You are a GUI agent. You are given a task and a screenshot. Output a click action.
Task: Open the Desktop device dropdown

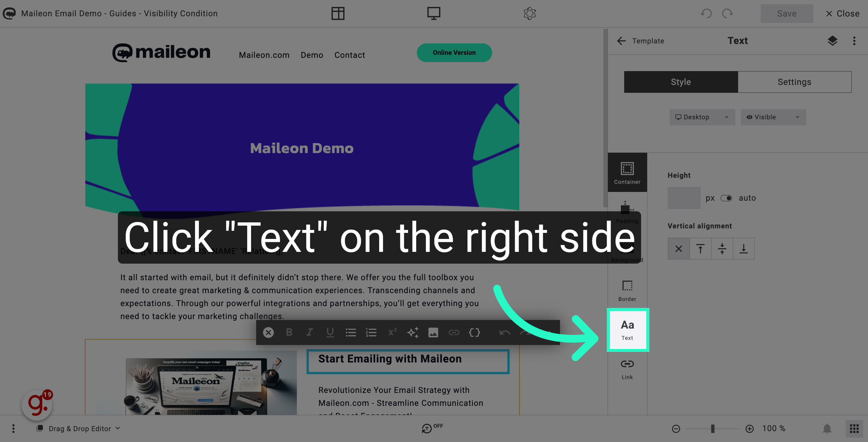(x=702, y=117)
